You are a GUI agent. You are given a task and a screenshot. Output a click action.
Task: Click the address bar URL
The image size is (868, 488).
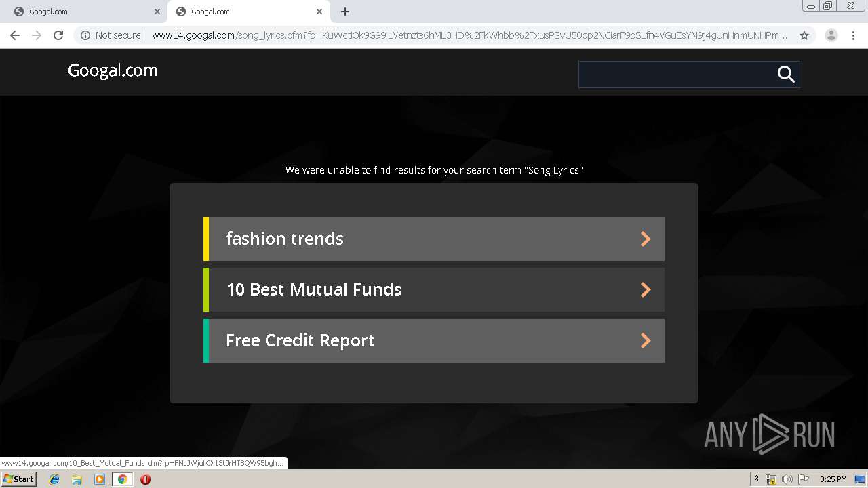coord(470,35)
